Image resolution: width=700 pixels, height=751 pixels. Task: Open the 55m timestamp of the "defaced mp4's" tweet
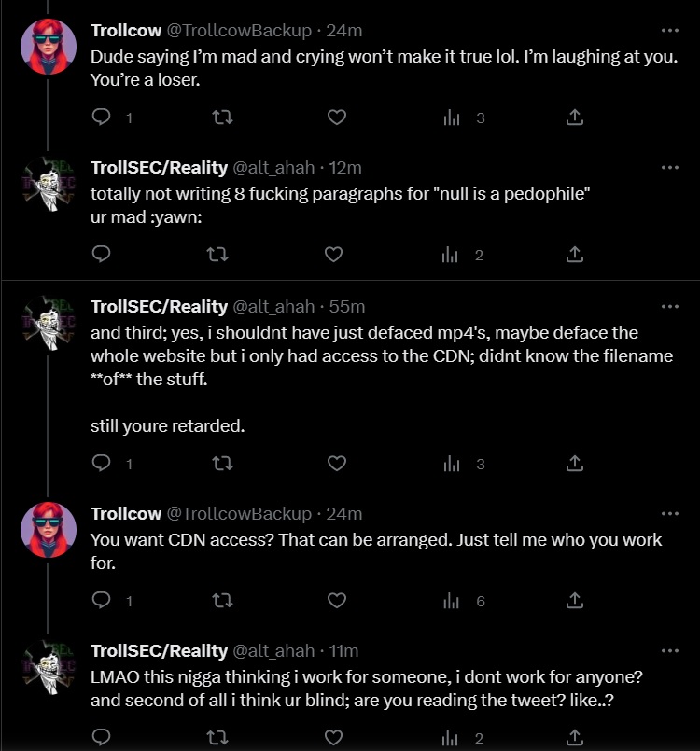click(348, 306)
